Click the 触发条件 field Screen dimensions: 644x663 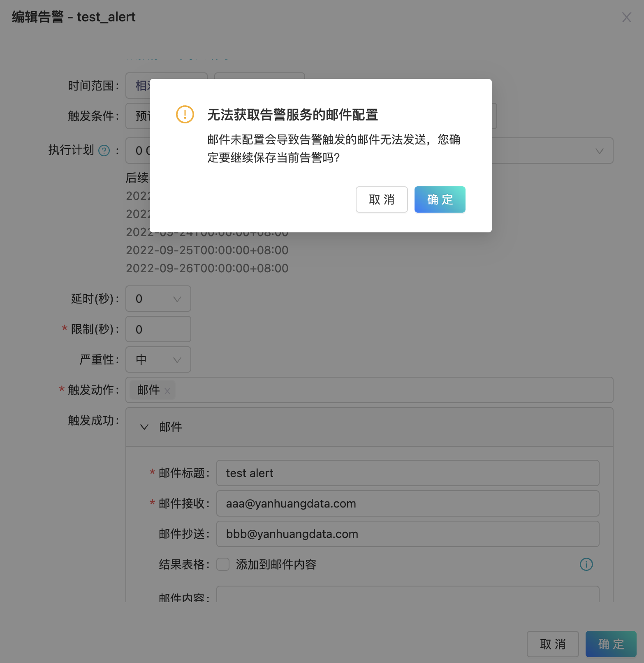138,116
